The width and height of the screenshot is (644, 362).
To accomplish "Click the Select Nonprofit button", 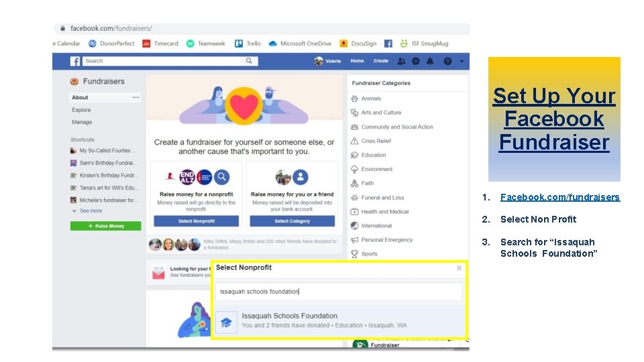I will coord(197,221).
